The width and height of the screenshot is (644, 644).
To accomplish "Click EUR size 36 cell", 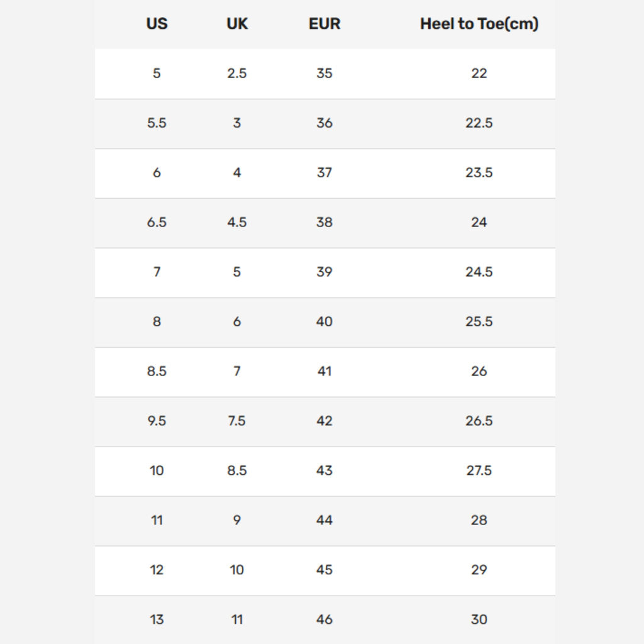I will click(x=325, y=123).
